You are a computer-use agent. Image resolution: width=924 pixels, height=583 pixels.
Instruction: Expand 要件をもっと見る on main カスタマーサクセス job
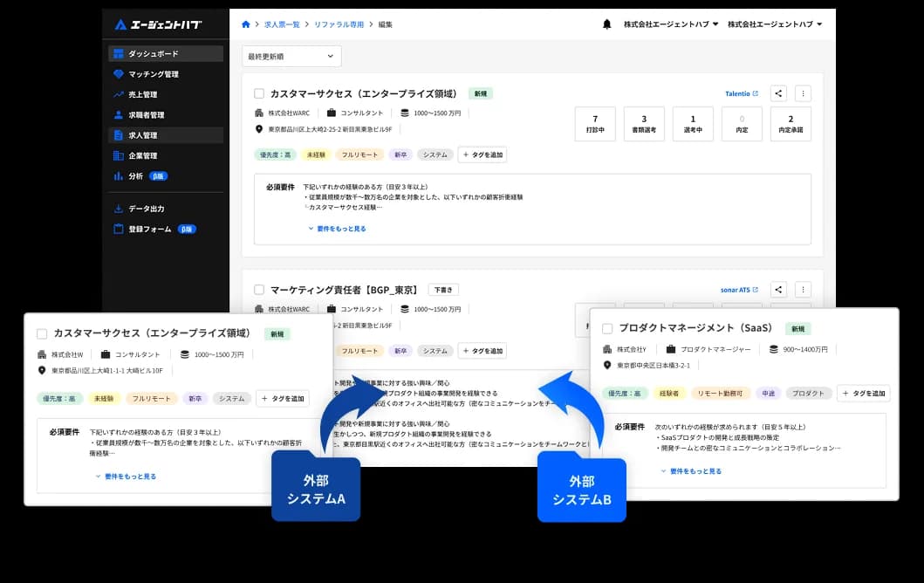coord(337,229)
